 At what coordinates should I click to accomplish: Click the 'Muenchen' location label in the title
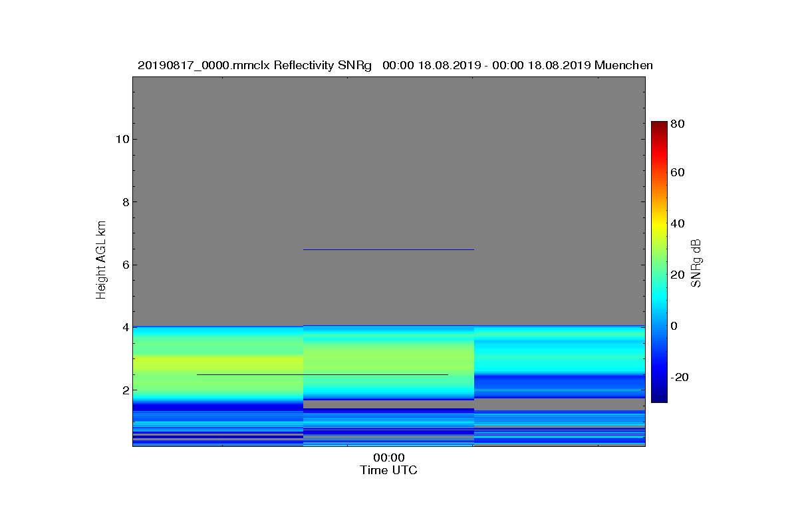624,65
